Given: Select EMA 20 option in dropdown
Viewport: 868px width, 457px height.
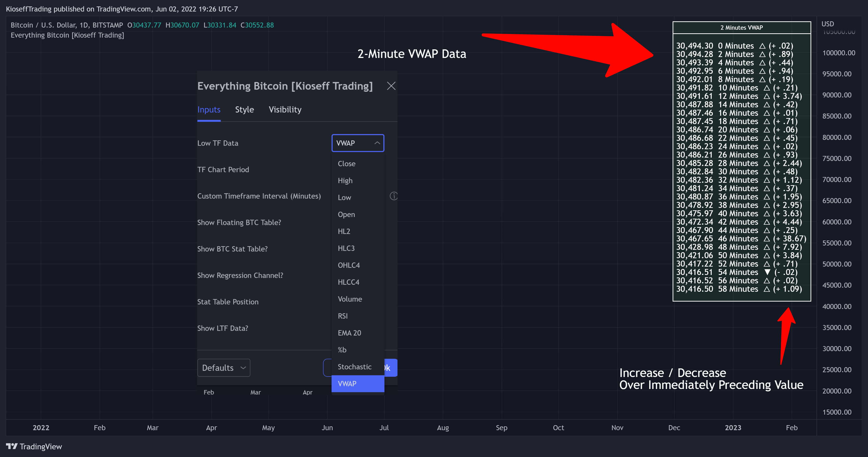Looking at the screenshot, I should (358, 333).
